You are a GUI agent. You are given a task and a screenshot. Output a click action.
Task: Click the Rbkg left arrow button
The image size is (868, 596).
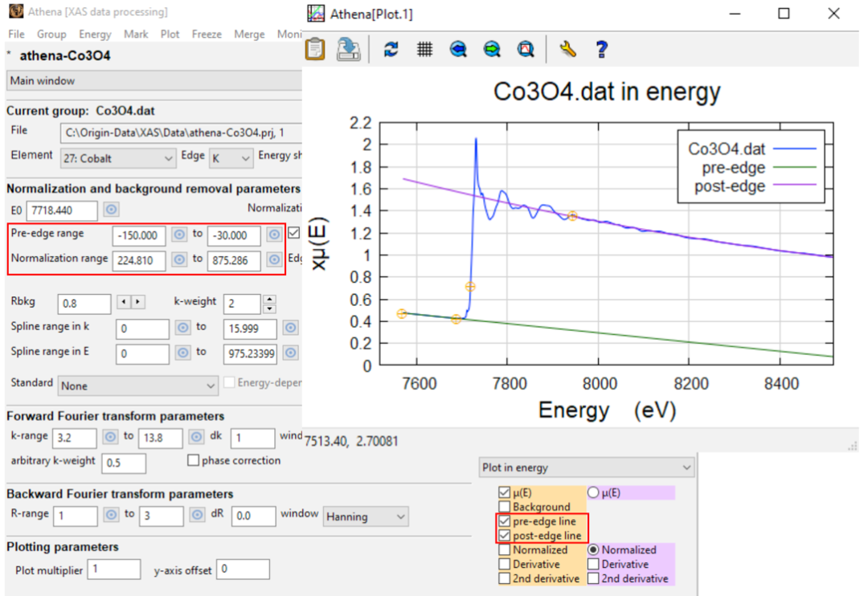click(x=124, y=302)
